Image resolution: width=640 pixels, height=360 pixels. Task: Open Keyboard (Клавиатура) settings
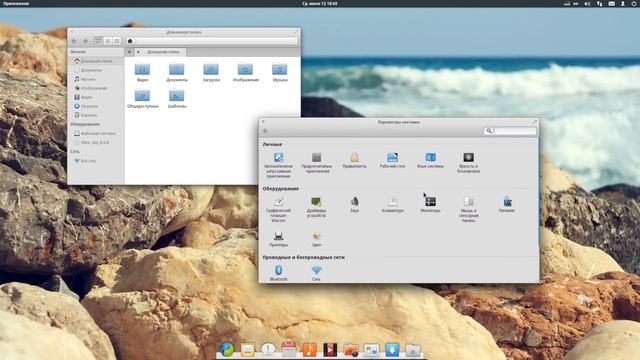(392, 204)
